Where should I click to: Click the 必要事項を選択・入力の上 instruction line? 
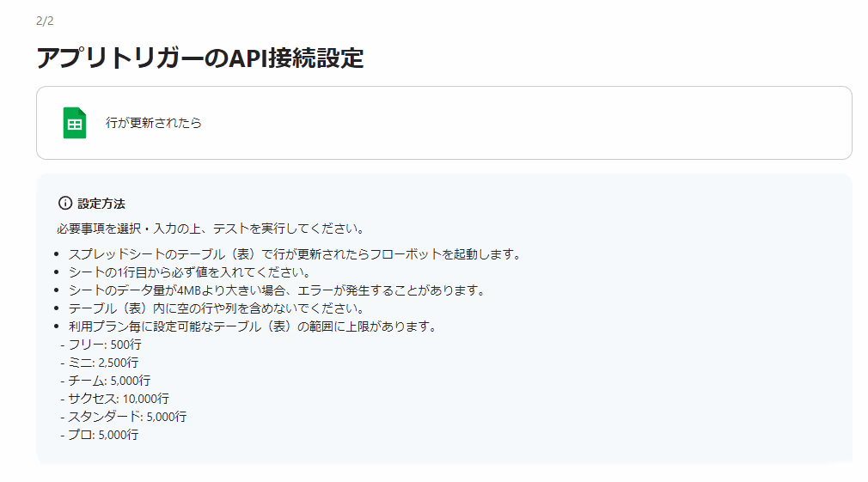[x=211, y=229]
